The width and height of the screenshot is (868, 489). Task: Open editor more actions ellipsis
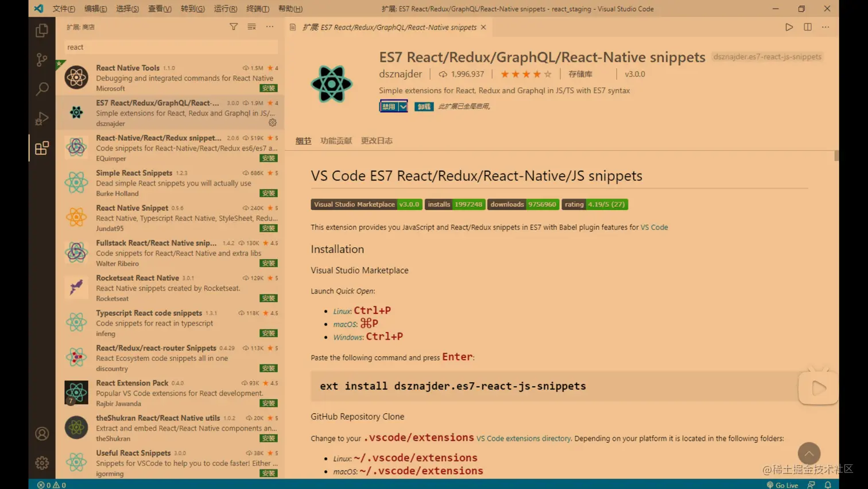click(x=826, y=27)
